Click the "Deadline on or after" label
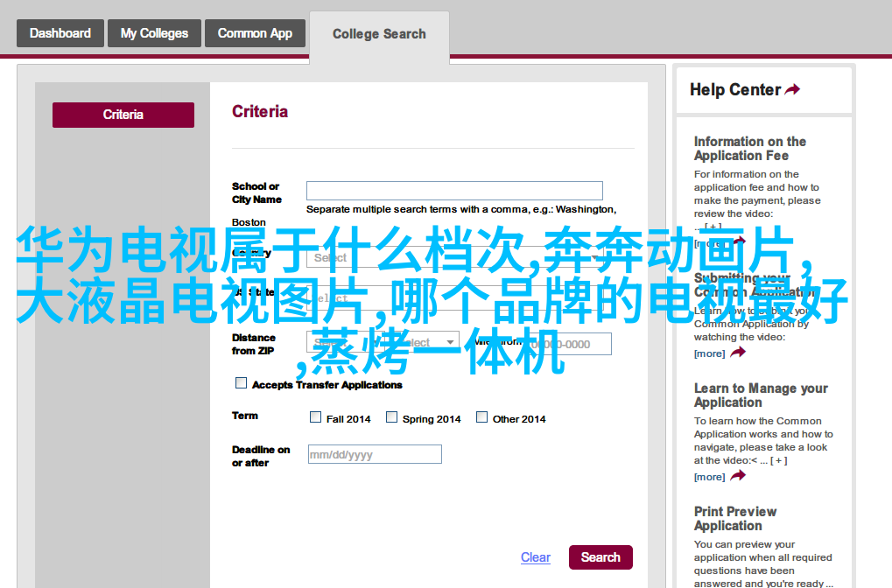The width and height of the screenshot is (892, 588). click(x=261, y=456)
